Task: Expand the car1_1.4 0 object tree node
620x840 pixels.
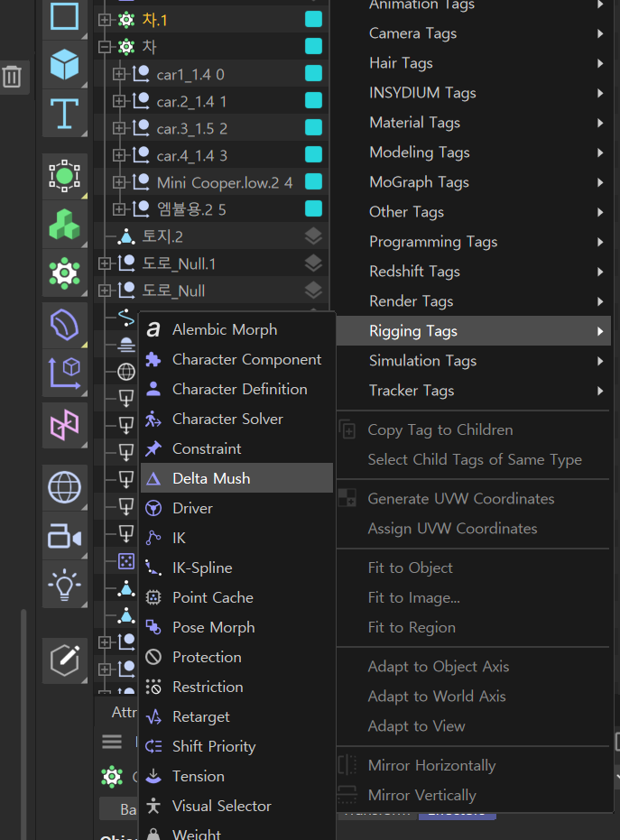Action: coord(119,74)
